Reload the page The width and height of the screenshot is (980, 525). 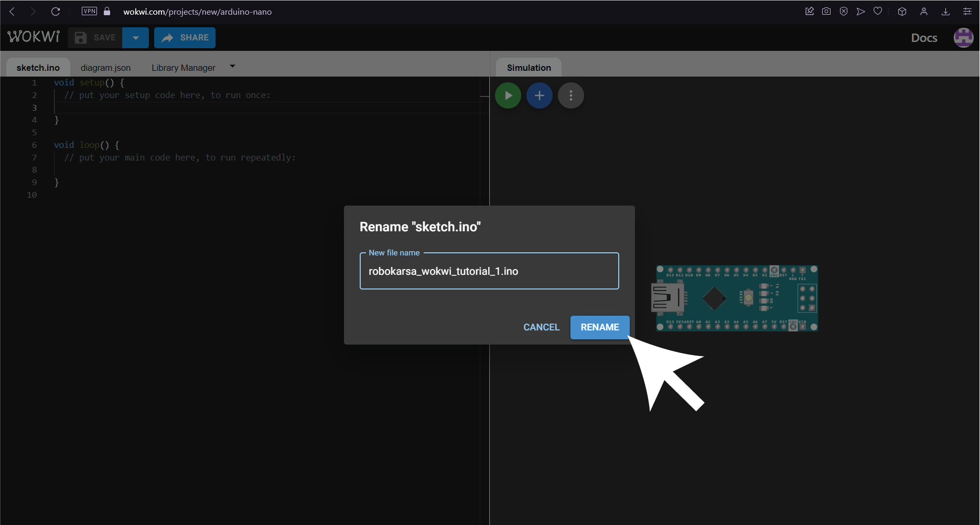point(55,12)
